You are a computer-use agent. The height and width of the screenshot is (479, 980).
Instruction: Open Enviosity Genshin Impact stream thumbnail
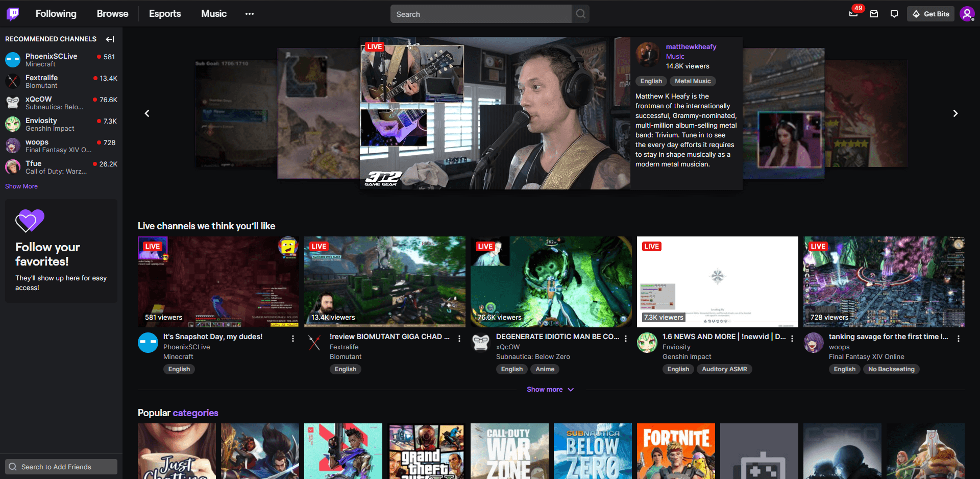coord(718,282)
